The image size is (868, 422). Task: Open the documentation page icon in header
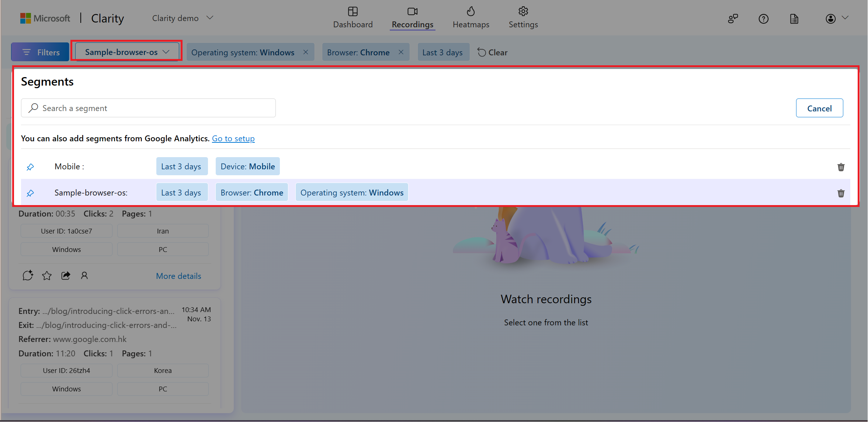pyautogui.click(x=794, y=19)
